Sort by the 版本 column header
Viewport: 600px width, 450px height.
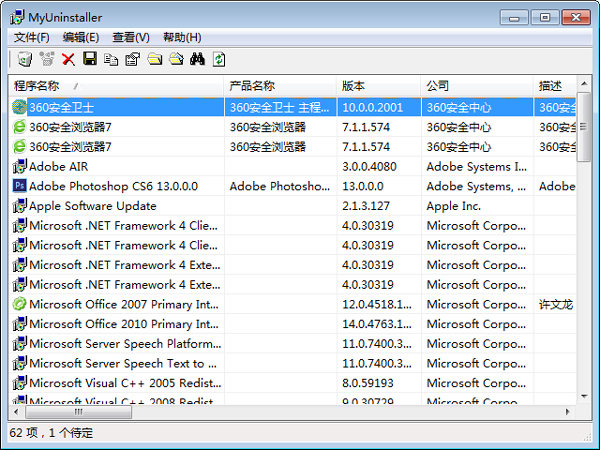pos(378,86)
